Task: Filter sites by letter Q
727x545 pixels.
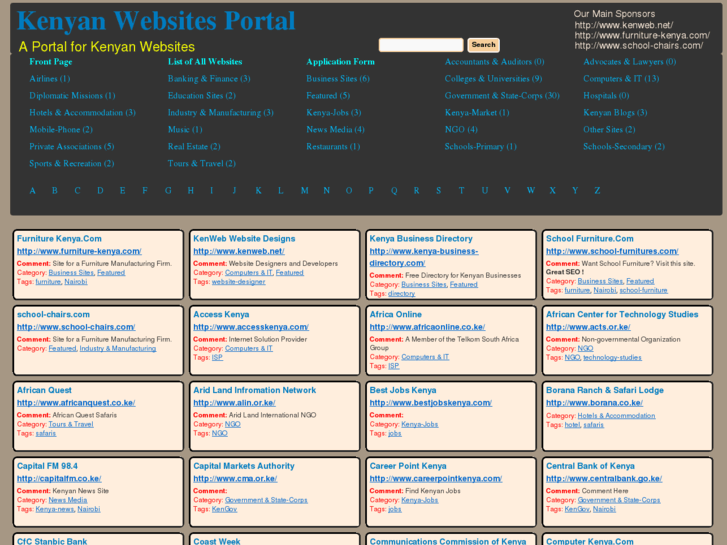Action: [x=394, y=191]
